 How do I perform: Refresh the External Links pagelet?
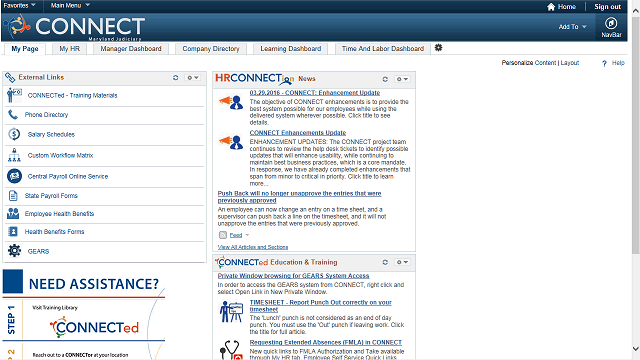tap(176, 78)
